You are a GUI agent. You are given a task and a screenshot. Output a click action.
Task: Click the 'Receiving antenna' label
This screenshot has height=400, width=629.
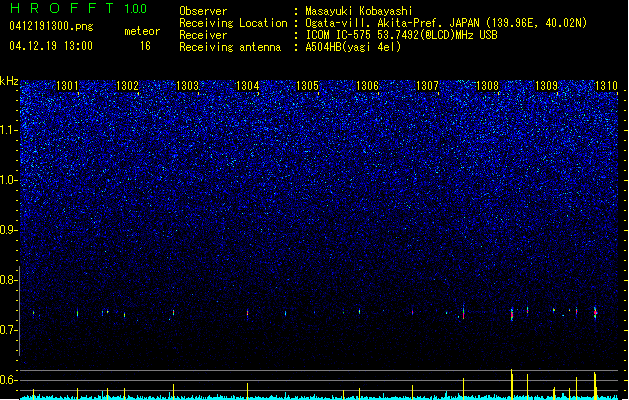pyautogui.click(x=230, y=47)
